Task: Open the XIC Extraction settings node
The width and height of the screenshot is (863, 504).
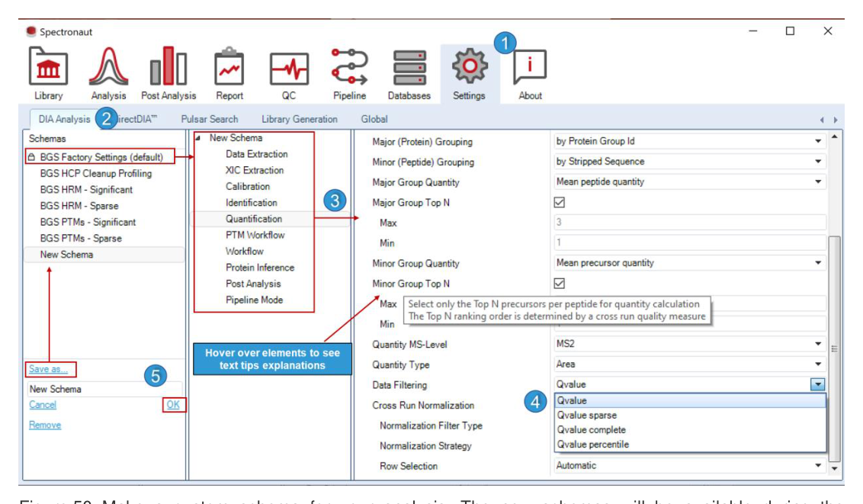Action: 255,171
